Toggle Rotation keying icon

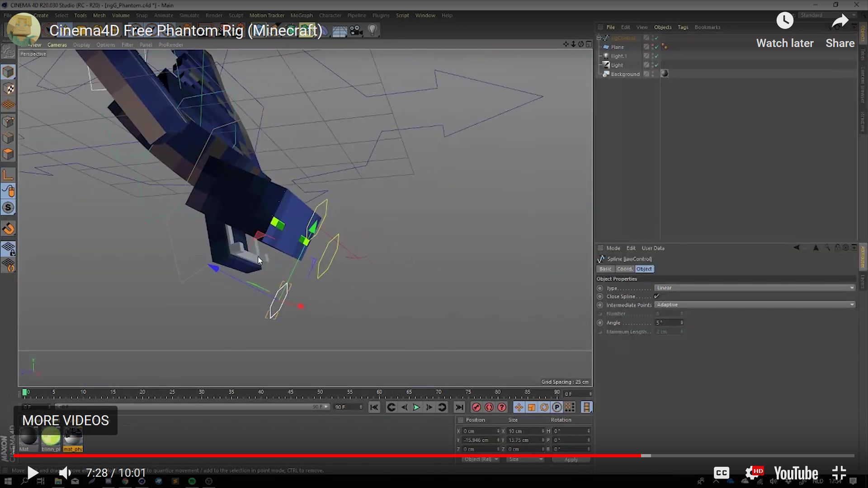point(544,408)
